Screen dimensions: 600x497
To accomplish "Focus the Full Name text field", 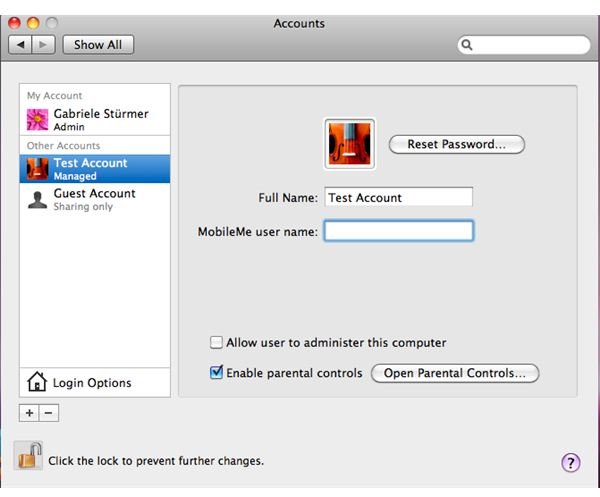I will (398, 197).
